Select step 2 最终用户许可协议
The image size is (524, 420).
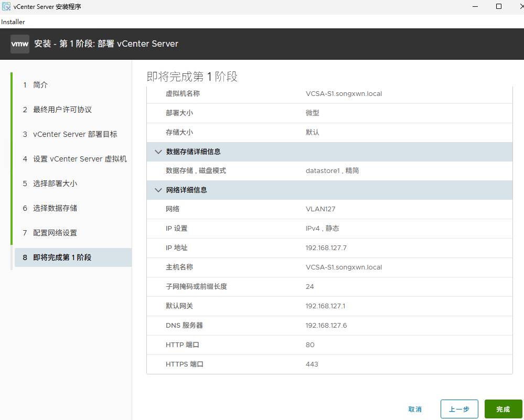point(62,110)
